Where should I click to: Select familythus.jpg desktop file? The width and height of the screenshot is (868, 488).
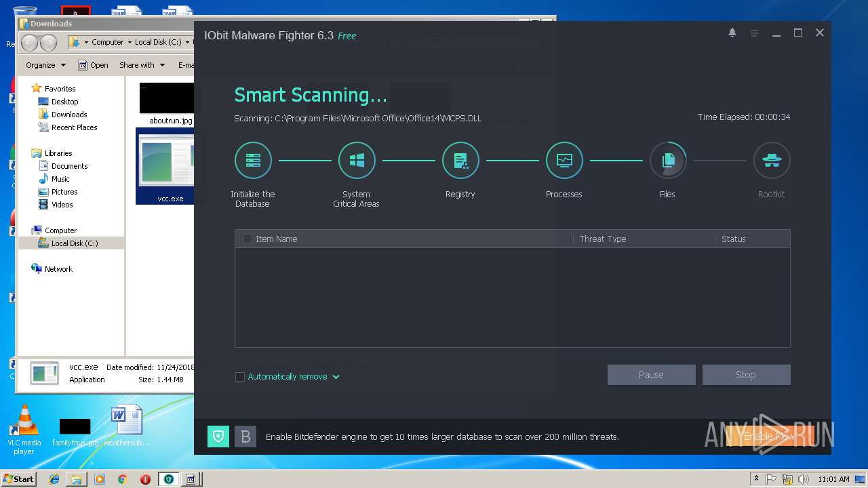click(x=75, y=431)
